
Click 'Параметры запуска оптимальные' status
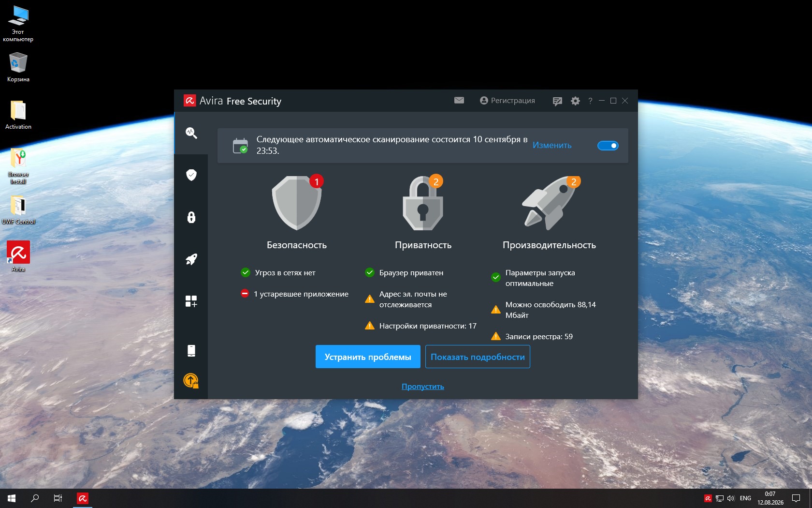[540, 278]
